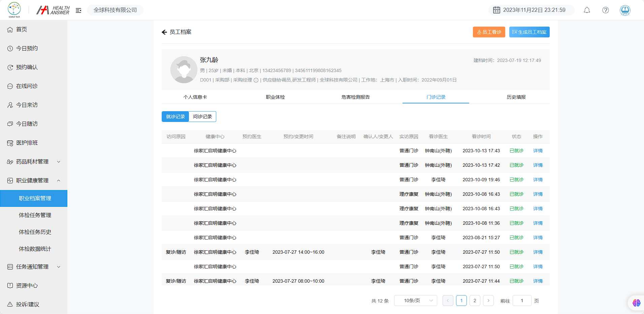This screenshot has width=644, height=314.
Task: Open 今日预约 in the sidebar
Action: tap(34, 49)
